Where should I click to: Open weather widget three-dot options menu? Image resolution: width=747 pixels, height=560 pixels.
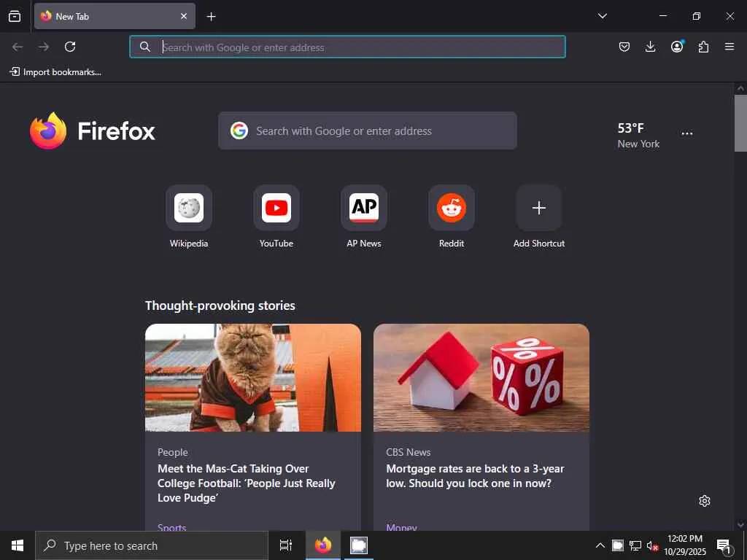(x=687, y=134)
